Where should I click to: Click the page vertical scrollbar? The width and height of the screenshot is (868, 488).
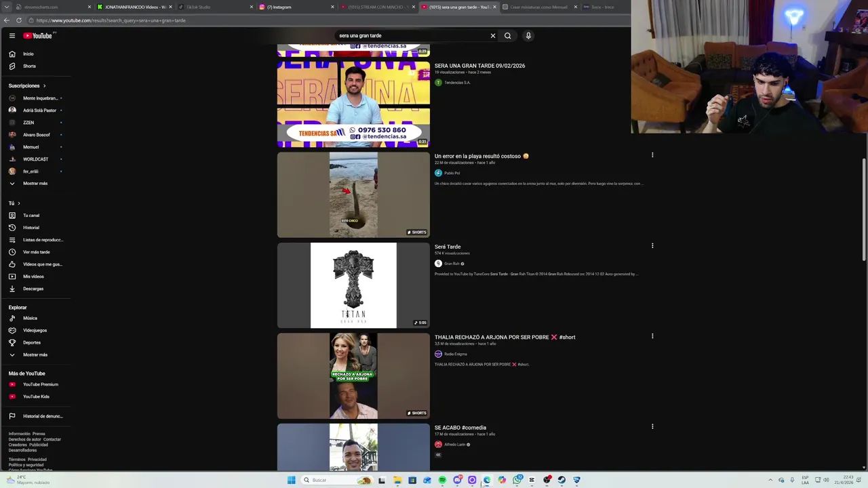pos(863,209)
